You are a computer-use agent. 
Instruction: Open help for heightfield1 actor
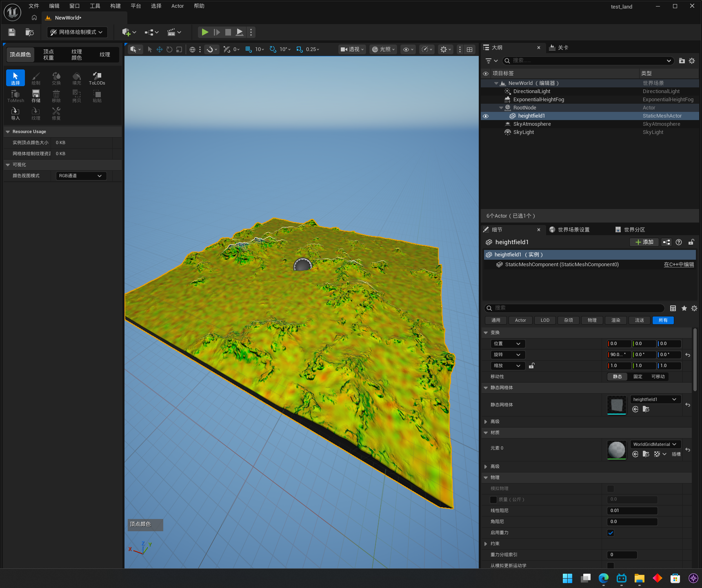[679, 242]
